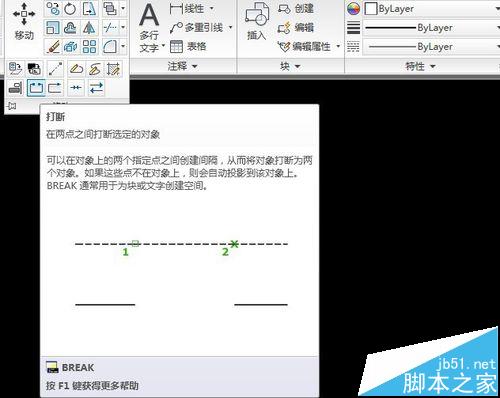
Task: Open the Fillet/Chamfer dropdown arrow
Action: click(x=123, y=47)
